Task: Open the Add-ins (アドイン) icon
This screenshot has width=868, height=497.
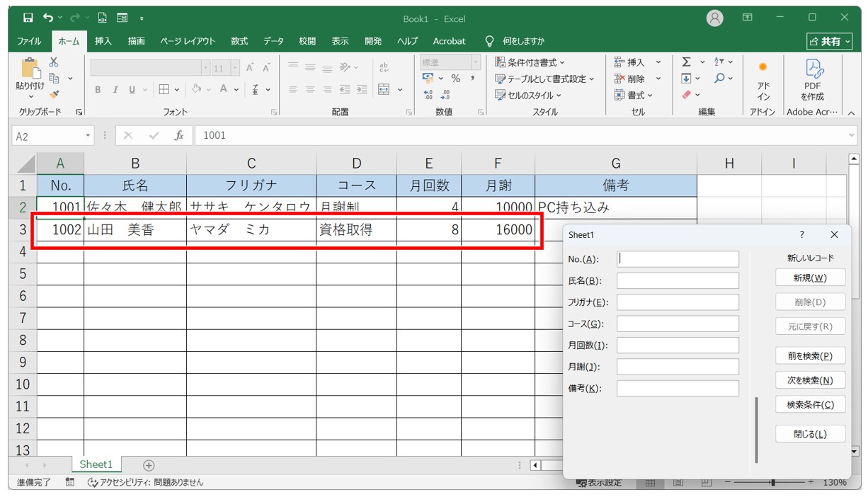Action: [763, 82]
